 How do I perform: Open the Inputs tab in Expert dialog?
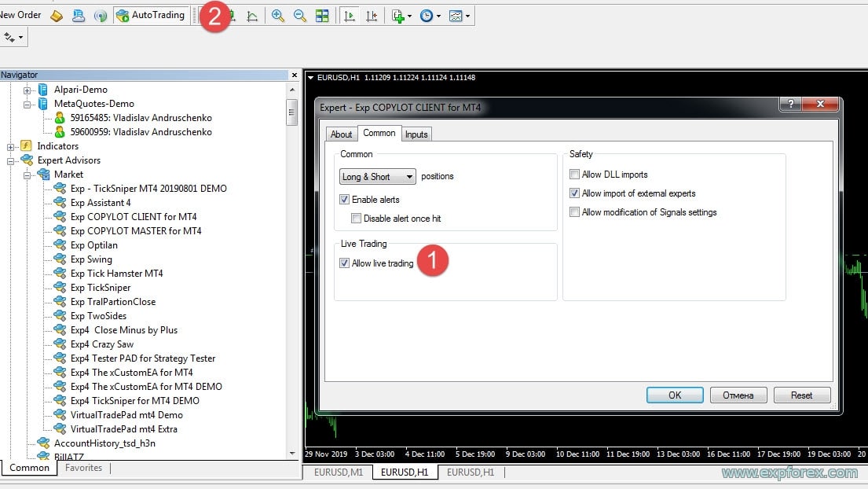(416, 134)
